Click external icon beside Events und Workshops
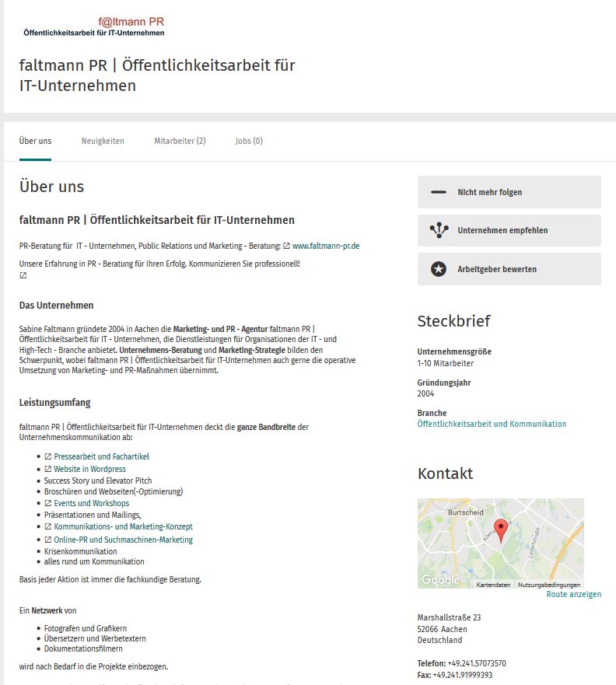This screenshot has width=616, height=685. [x=48, y=503]
